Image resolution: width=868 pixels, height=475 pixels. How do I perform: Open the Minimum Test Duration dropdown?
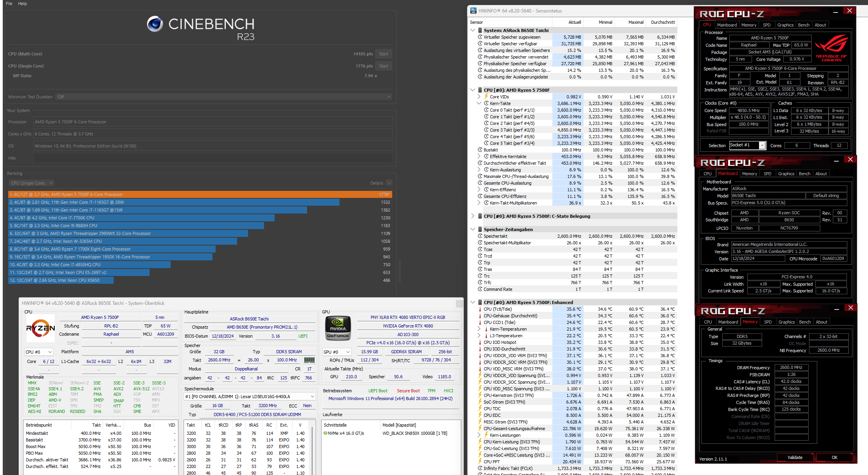coord(224,96)
